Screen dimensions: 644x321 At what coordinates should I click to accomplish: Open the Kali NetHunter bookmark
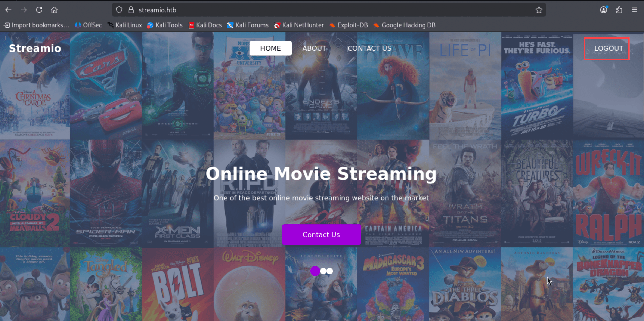click(299, 25)
